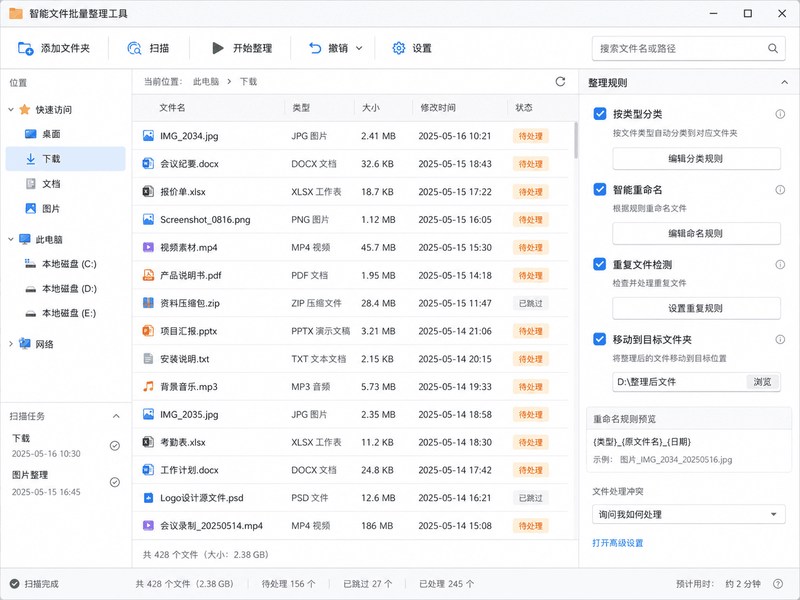The height and width of the screenshot is (600, 800).
Task: Refresh the current folder listing
Action: [560, 82]
